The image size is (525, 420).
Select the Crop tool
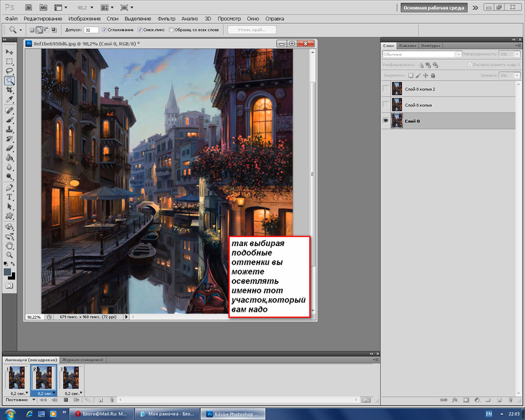click(9, 90)
